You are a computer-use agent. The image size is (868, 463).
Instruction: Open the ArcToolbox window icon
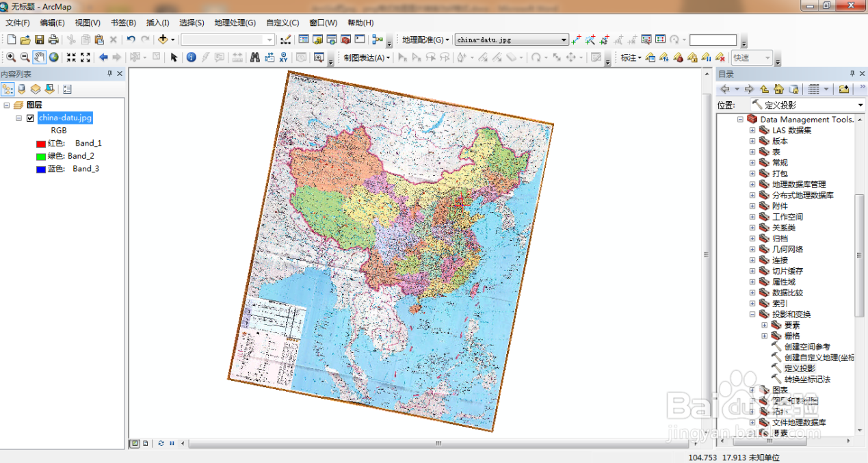pos(346,40)
